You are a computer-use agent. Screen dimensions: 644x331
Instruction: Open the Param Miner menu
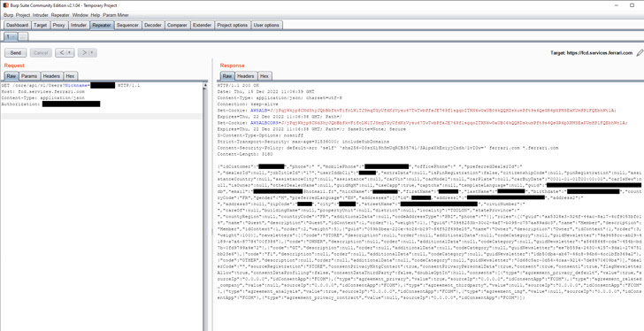tap(115, 15)
